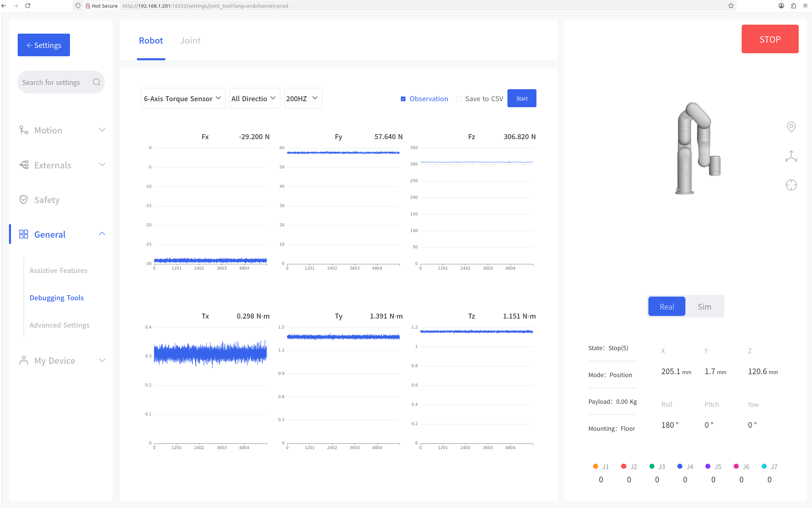Open the browser account icon
The width and height of the screenshot is (812, 508).
781,6
